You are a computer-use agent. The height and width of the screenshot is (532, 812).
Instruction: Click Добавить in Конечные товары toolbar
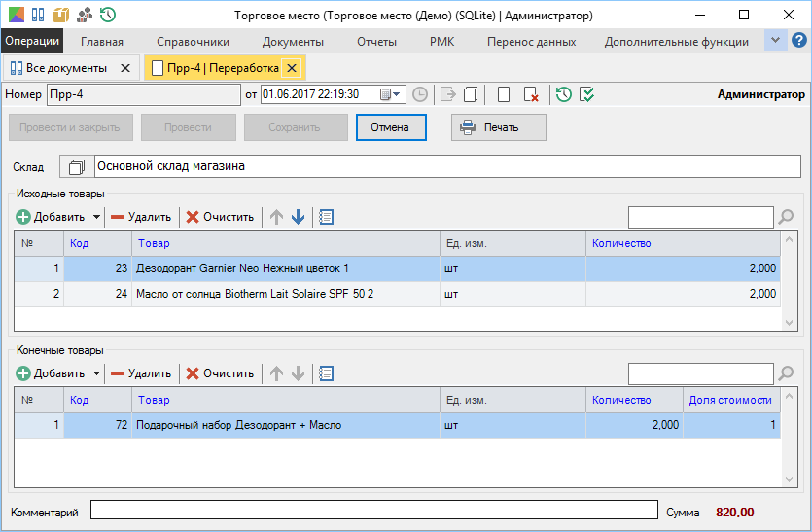click(x=51, y=373)
